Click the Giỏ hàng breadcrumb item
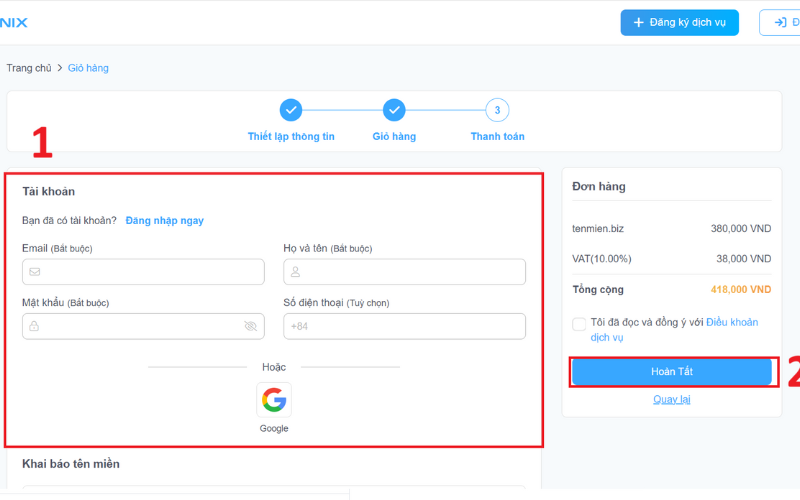This screenshot has height=500, width=800. 88,68
